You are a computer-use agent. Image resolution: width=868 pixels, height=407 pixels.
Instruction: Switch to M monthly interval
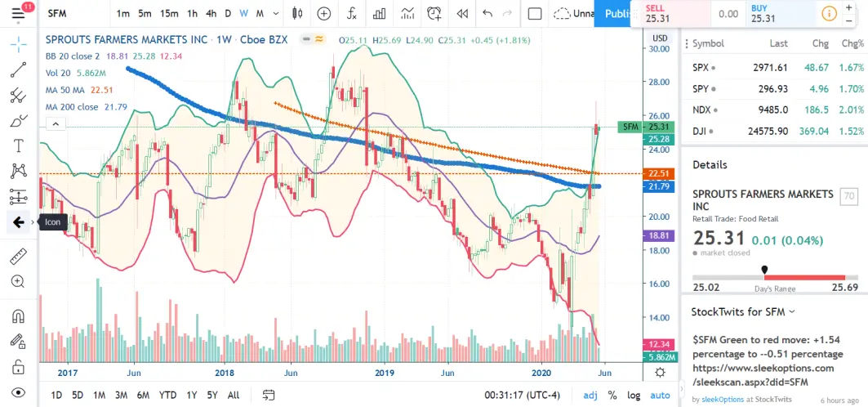(260, 14)
